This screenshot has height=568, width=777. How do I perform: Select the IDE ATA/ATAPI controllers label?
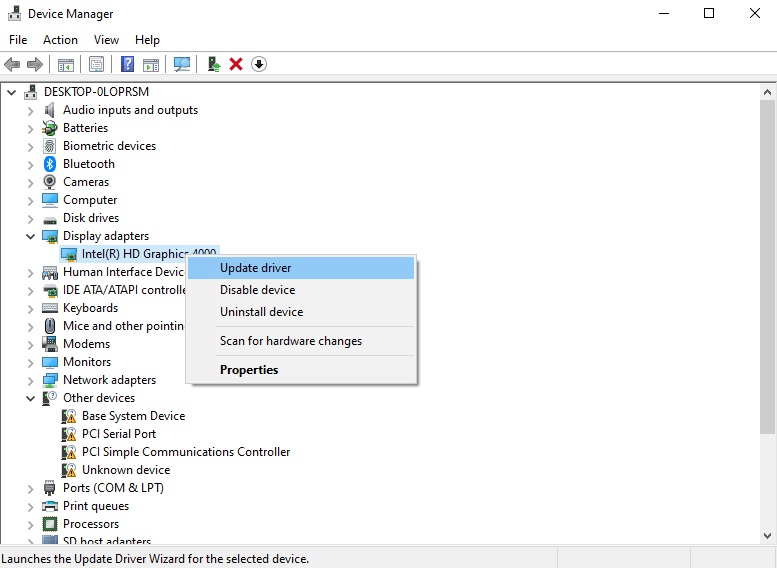124,290
